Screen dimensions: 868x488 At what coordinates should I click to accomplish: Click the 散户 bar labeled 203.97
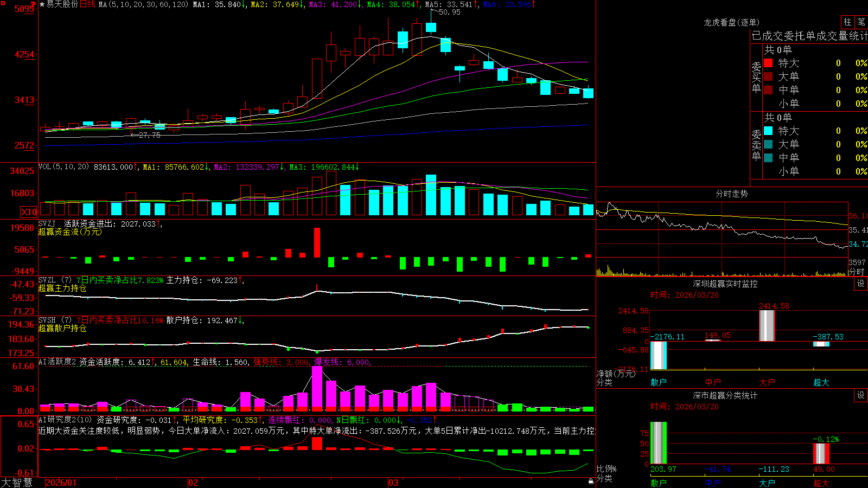coord(658,442)
